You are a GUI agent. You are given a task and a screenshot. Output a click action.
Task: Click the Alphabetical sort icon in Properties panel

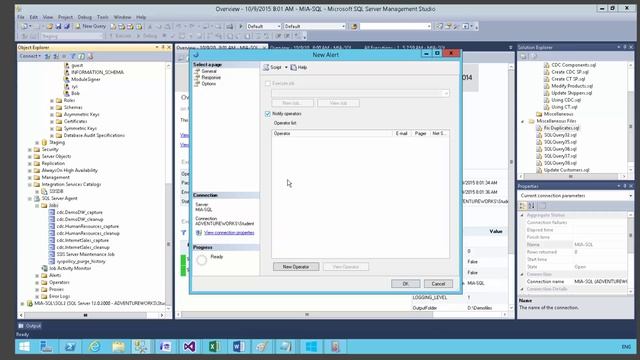(x=531, y=206)
